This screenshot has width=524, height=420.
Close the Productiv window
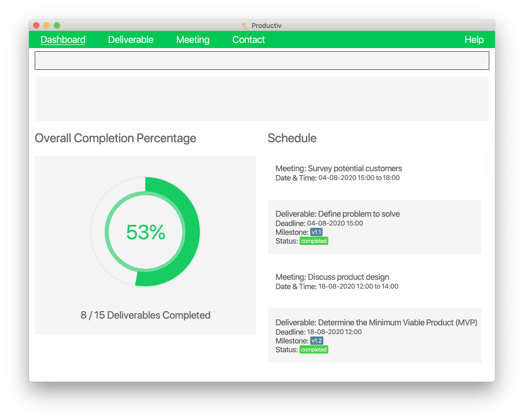[x=36, y=25]
